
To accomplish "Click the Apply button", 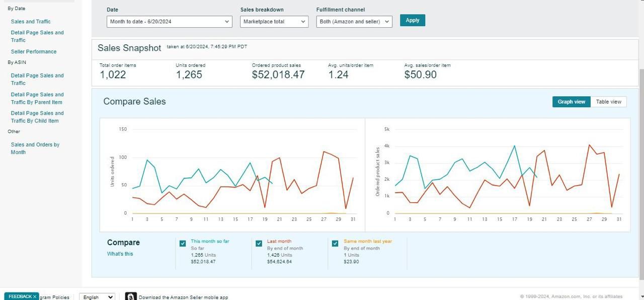I will pos(413,20).
